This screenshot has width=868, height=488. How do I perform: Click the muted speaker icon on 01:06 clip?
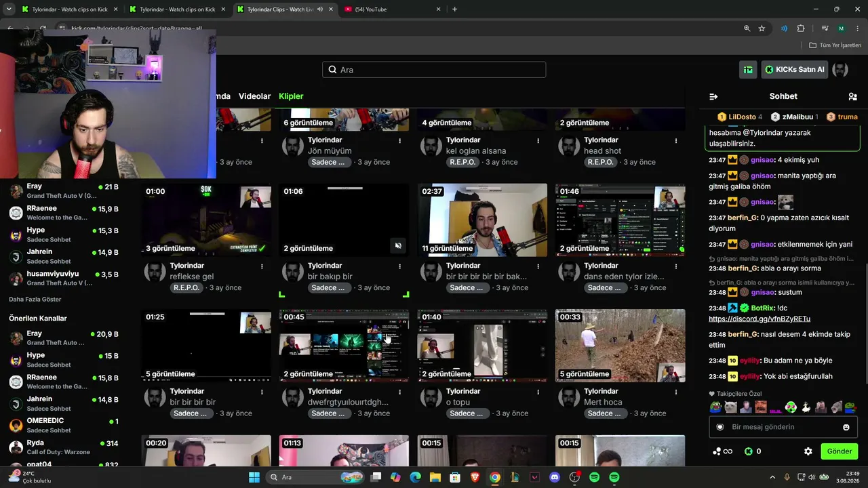(x=399, y=245)
